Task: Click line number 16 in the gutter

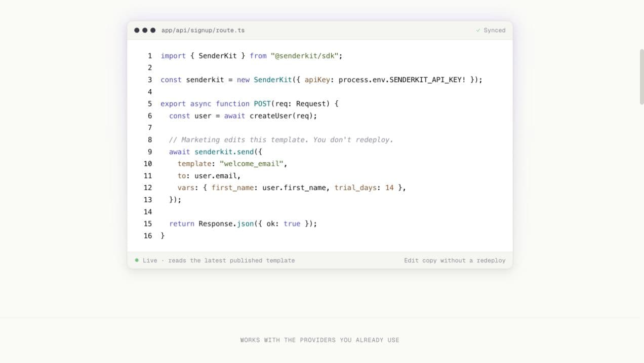Action: pyautogui.click(x=148, y=235)
